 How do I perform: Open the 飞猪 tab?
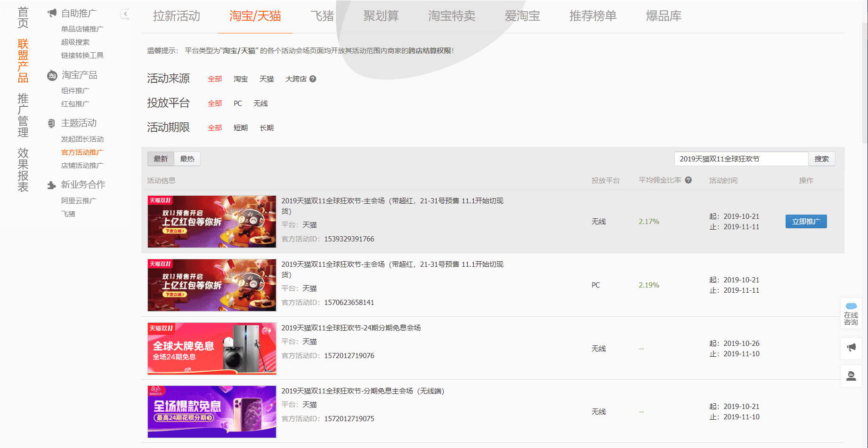tap(322, 16)
